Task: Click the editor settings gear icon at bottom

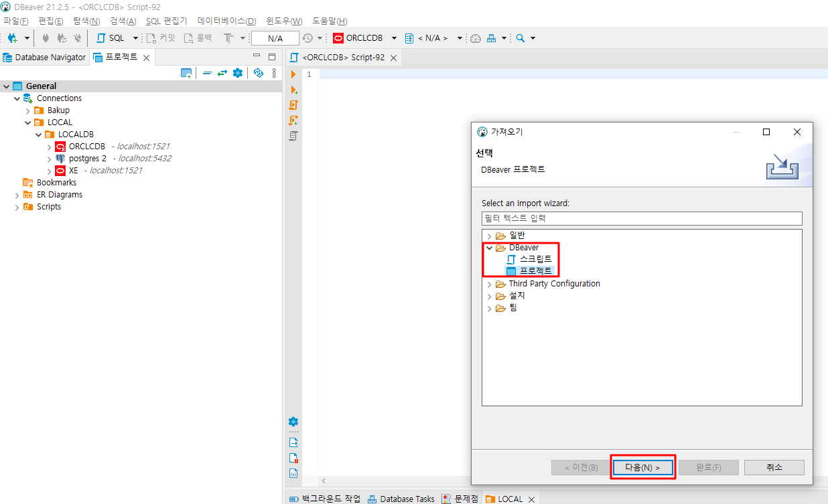Action: pos(293,422)
